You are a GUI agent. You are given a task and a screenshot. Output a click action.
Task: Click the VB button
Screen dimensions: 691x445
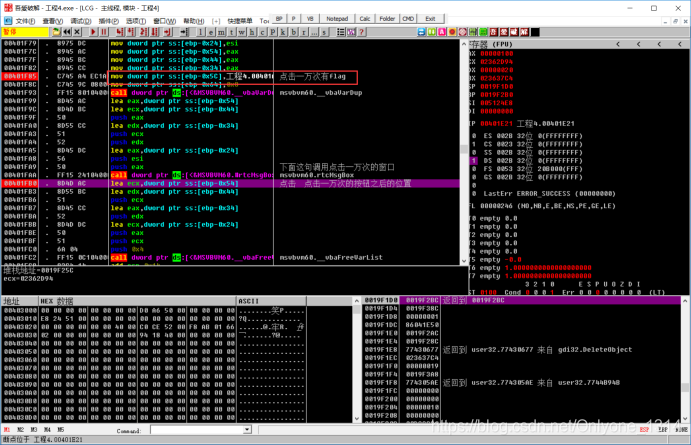[310, 19]
